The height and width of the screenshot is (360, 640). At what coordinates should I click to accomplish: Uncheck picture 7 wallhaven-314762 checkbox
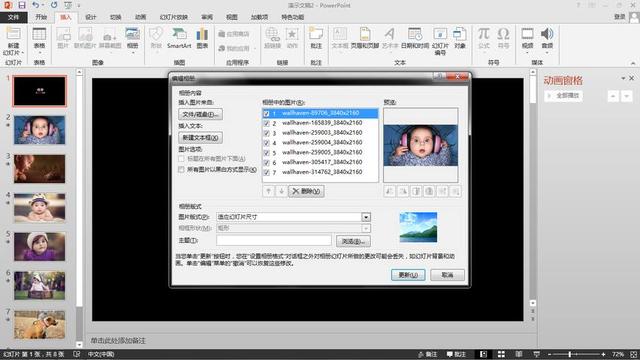(267, 172)
